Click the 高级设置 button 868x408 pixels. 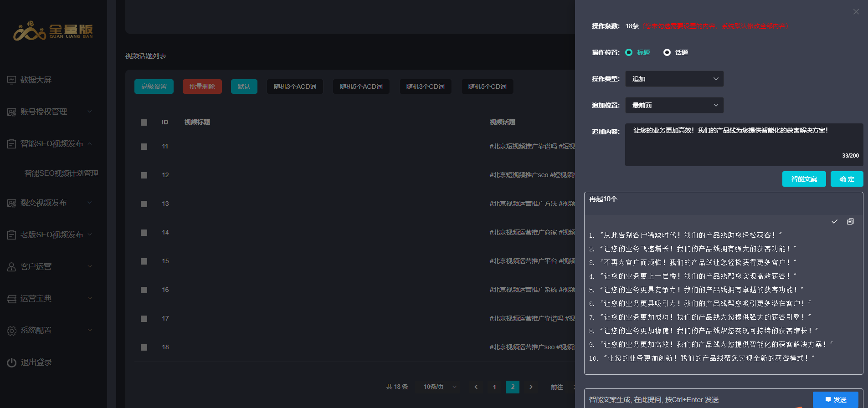point(154,87)
